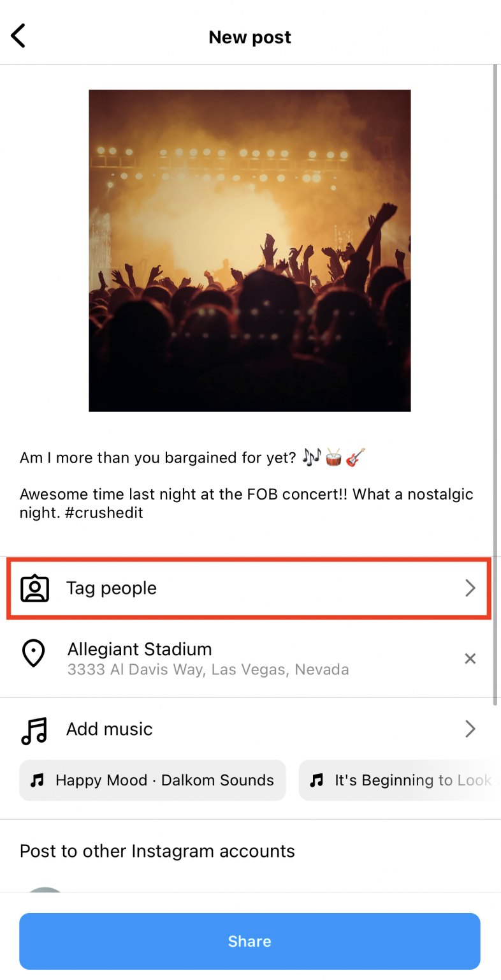The width and height of the screenshot is (501, 980).
Task: Click the X to remove Allegiant Stadium location
Action: tap(470, 658)
